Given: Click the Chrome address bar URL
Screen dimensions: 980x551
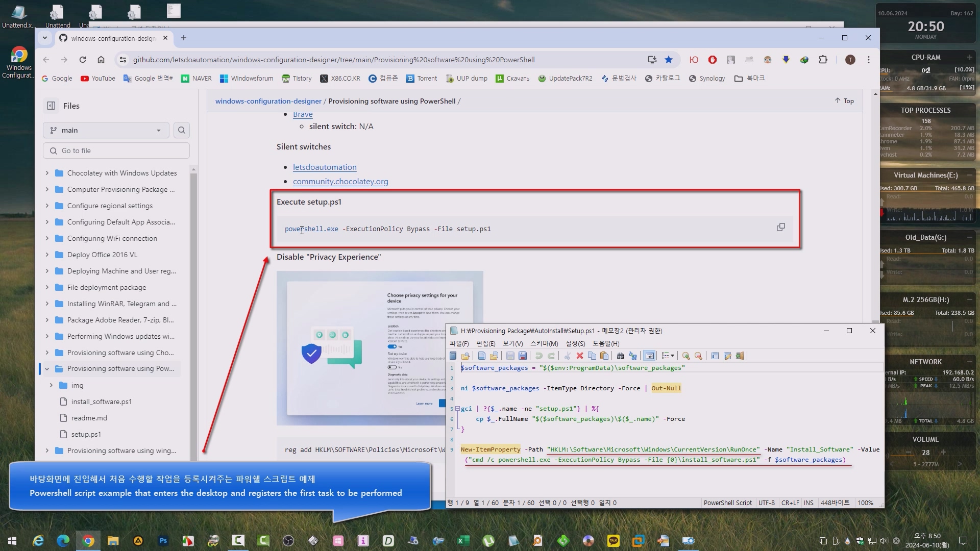Looking at the screenshot, I should pos(334,60).
